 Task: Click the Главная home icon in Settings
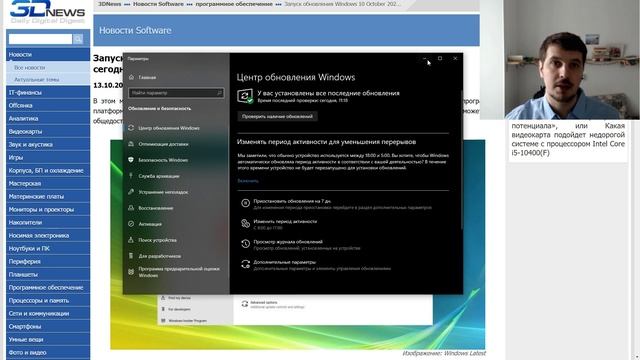click(131, 77)
